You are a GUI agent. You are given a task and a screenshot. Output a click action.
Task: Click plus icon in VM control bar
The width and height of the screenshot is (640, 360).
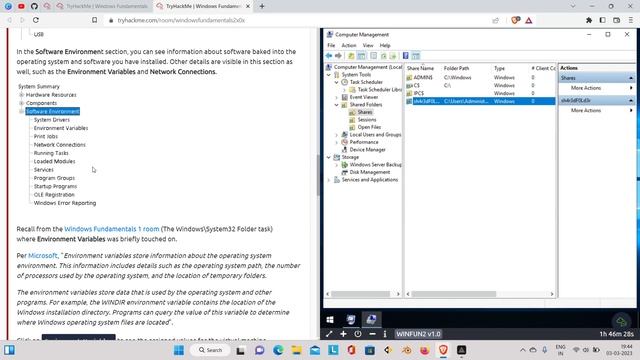[x=343, y=334]
